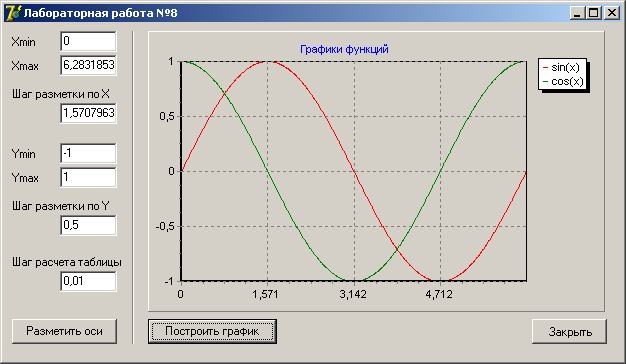
Task: Click the Xmin label
Action: coord(24,42)
